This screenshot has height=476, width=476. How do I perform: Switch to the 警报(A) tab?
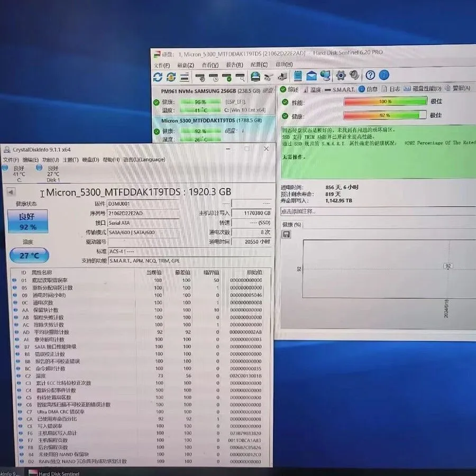click(x=458, y=88)
